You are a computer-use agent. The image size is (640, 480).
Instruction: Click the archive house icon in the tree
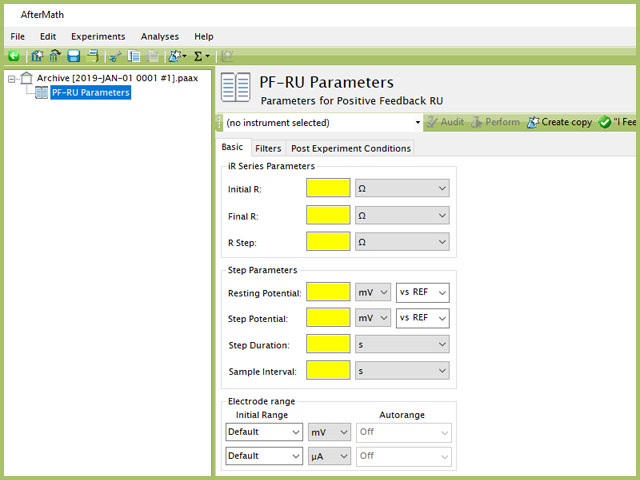click(27, 78)
